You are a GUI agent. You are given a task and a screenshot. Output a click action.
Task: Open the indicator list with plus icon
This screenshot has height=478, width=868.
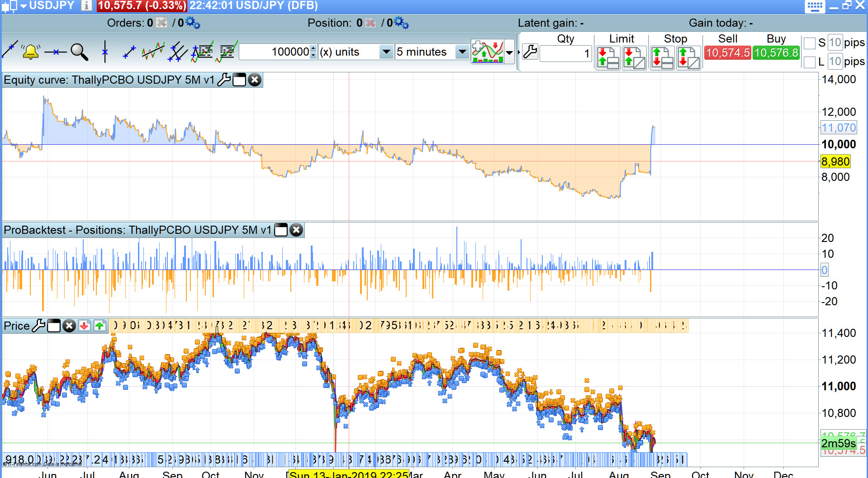pyautogui.click(x=202, y=52)
